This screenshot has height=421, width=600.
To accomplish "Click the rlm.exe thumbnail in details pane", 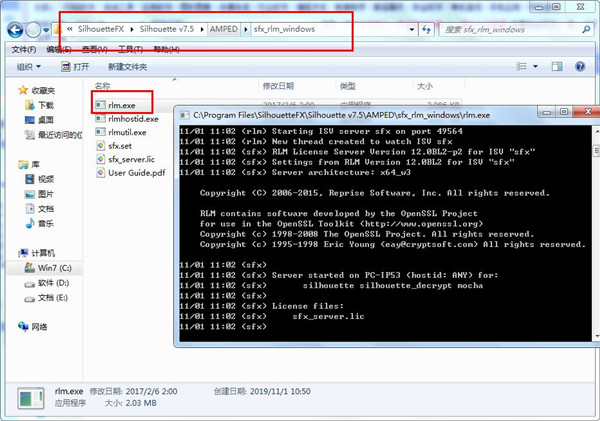I will coord(31,398).
